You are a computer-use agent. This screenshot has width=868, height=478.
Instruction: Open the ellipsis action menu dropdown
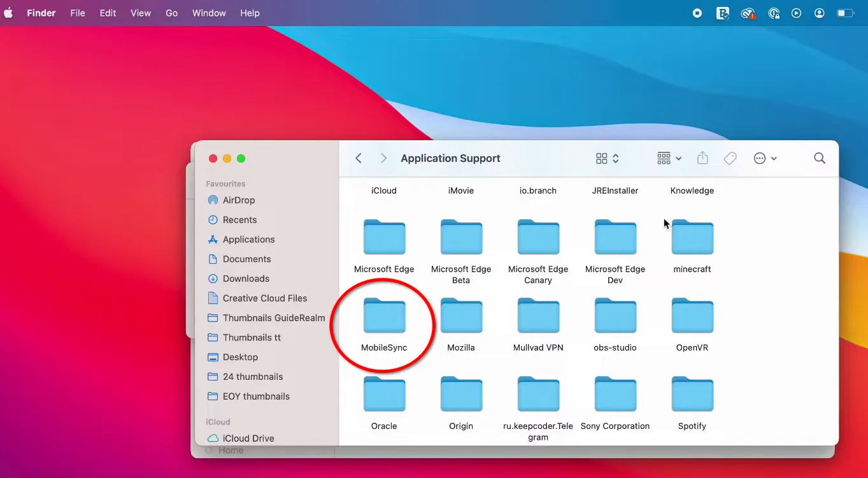pos(765,158)
